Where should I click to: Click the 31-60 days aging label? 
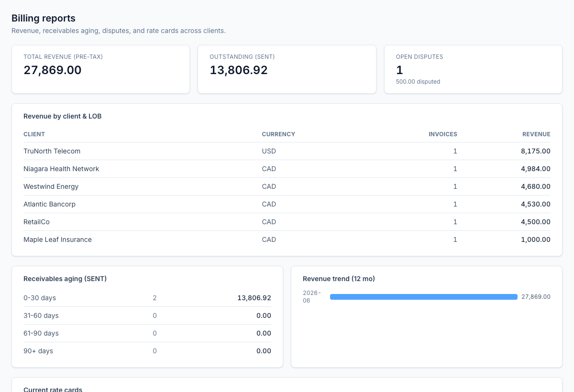(x=41, y=316)
